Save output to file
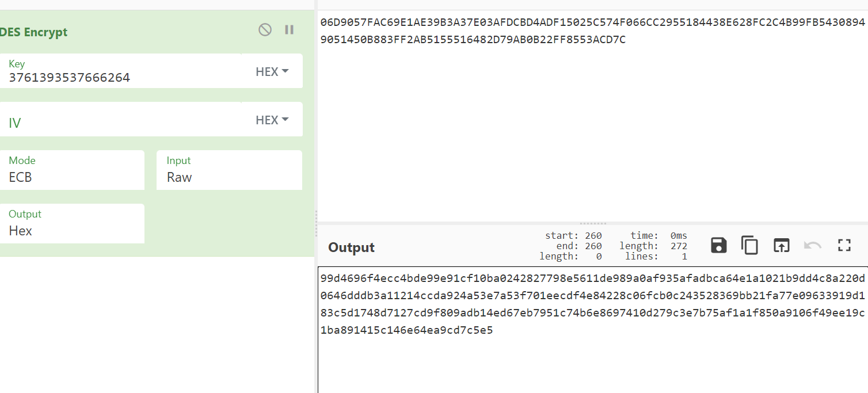Viewport: 868px width, 393px height. pos(719,246)
